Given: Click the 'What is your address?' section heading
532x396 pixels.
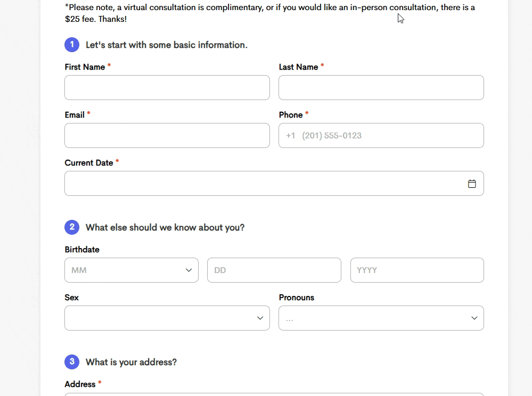Looking at the screenshot, I should [x=131, y=362].
